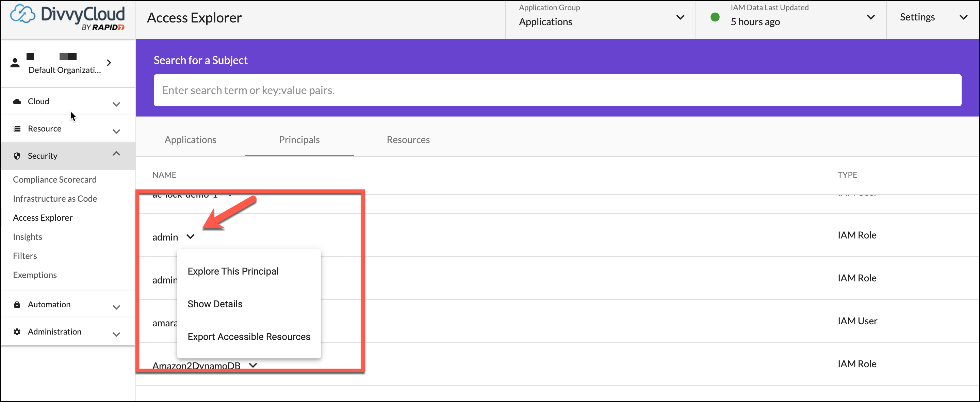
Task: Open Amazon2DynamoDB row chevron
Action: coord(253,366)
